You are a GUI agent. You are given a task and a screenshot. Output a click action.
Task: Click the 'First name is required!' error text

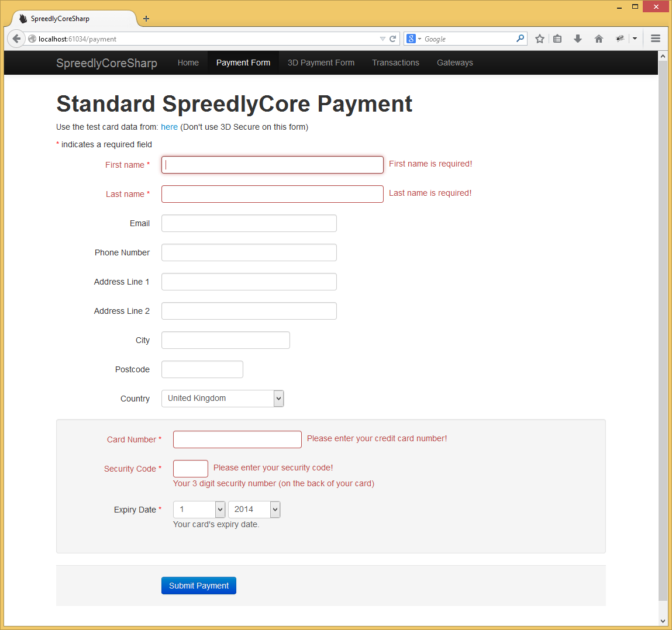coord(430,164)
